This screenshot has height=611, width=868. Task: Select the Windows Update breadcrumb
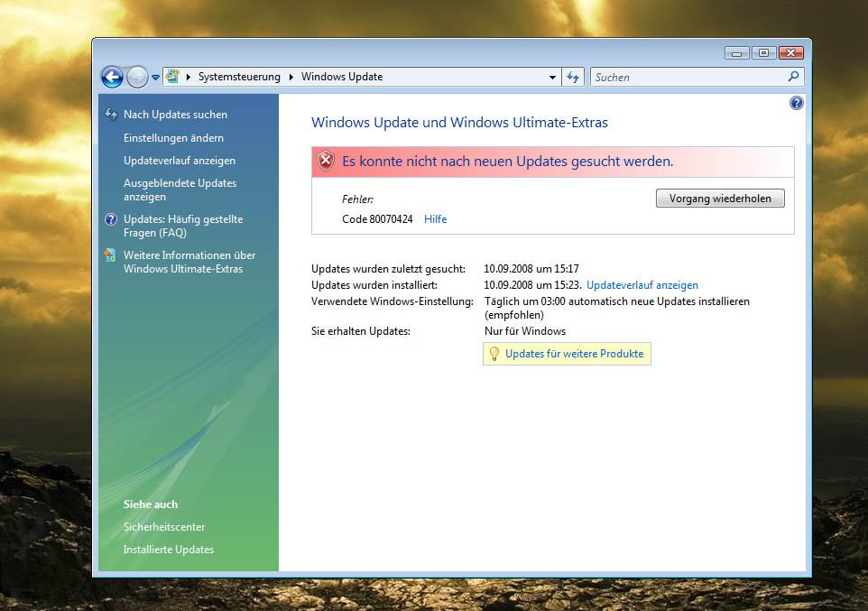(x=342, y=77)
